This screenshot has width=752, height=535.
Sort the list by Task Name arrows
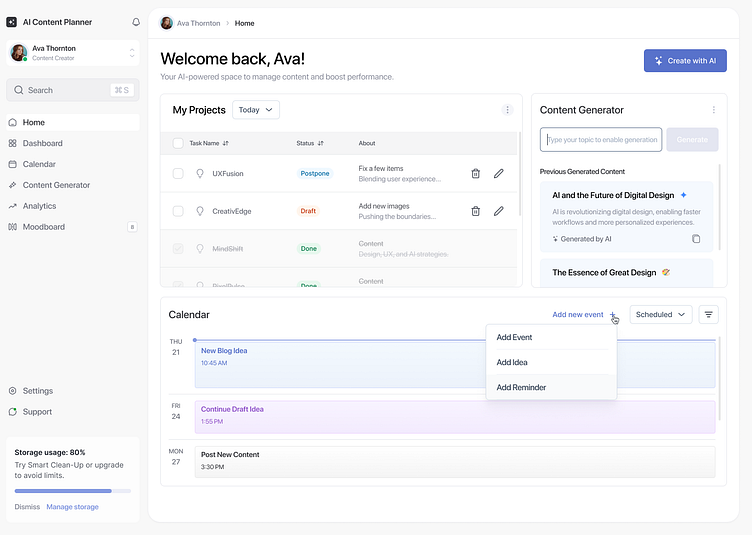coord(225,143)
